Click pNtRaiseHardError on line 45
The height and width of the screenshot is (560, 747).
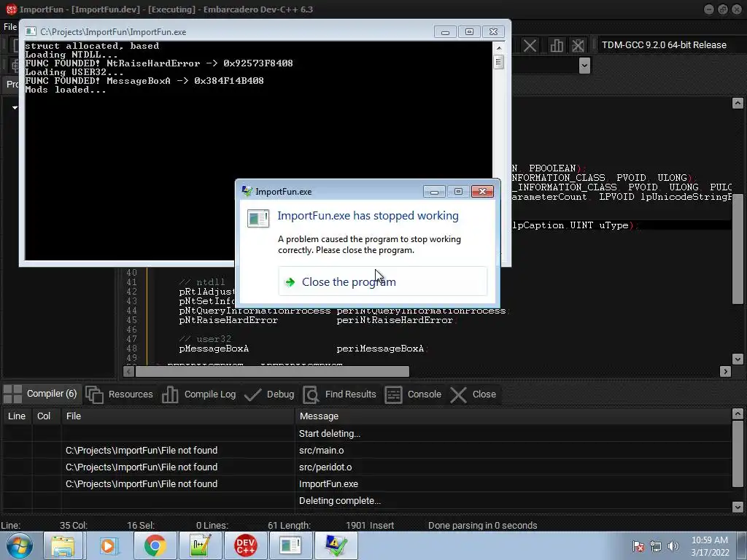click(x=228, y=320)
